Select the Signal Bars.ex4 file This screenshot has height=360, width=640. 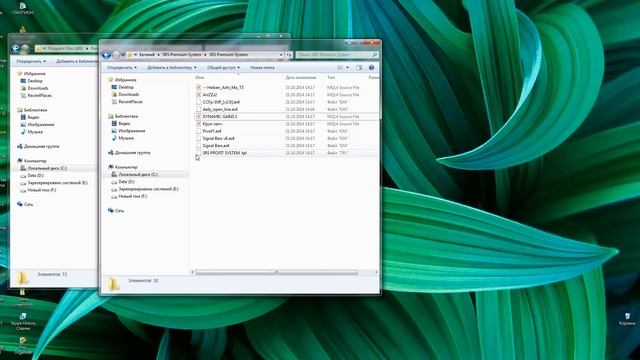(216, 146)
